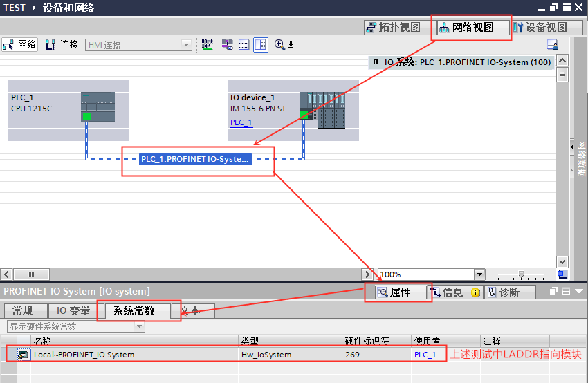Image resolution: width=588 pixels, height=383 pixels.
Task: Click the 连接 connections button in toolbar
Action: 62,45
